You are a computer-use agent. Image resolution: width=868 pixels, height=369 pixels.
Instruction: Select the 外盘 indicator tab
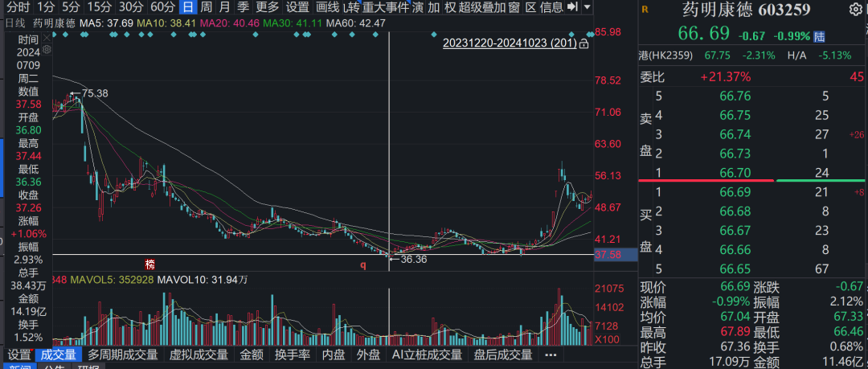tap(367, 355)
